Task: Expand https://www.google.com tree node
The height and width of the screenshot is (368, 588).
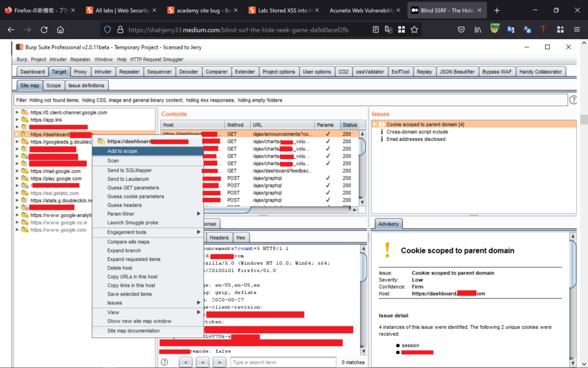Action: 17,230
